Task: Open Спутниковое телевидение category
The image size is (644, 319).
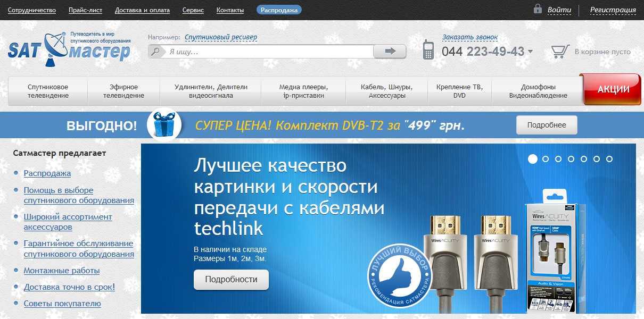Action: pos(48,91)
